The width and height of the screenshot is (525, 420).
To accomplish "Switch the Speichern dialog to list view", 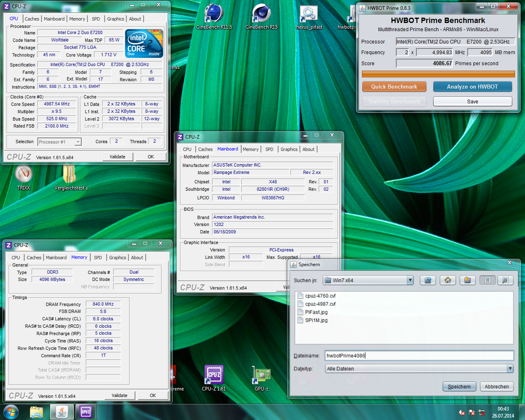I will click(487, 280).
